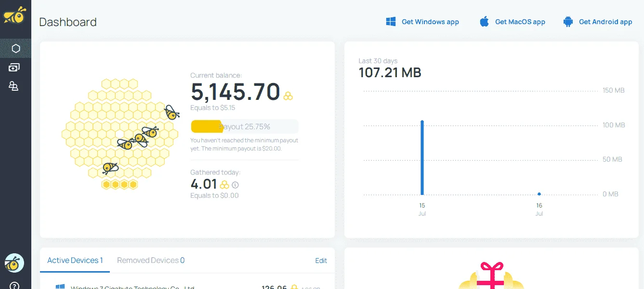Click the Last 30 days label
Viewport: 644px width, 289px height.
pyautogui.click(x=378, y=61)
